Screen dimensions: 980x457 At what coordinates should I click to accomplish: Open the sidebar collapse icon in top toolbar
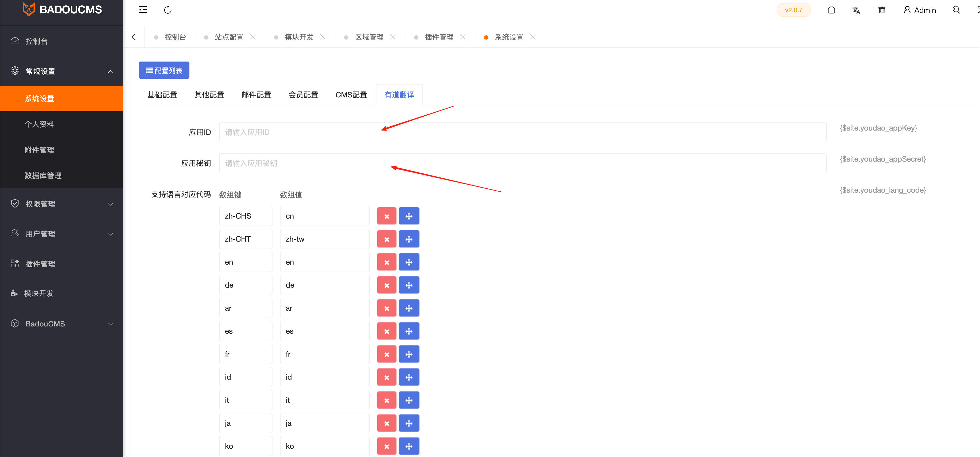pyautogui.click(x=143, y=10)
